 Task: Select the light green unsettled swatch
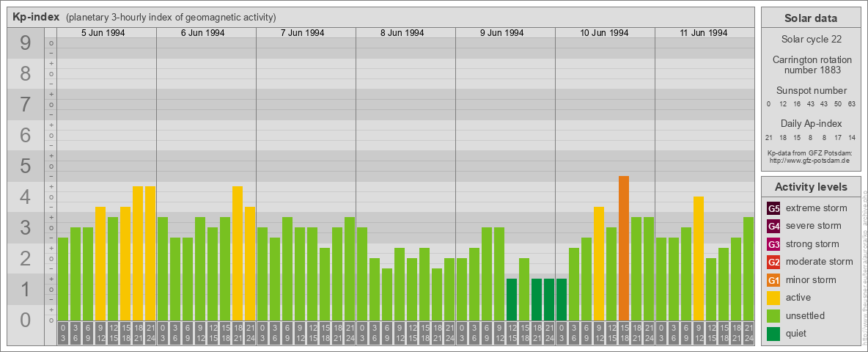click(773, 315)
